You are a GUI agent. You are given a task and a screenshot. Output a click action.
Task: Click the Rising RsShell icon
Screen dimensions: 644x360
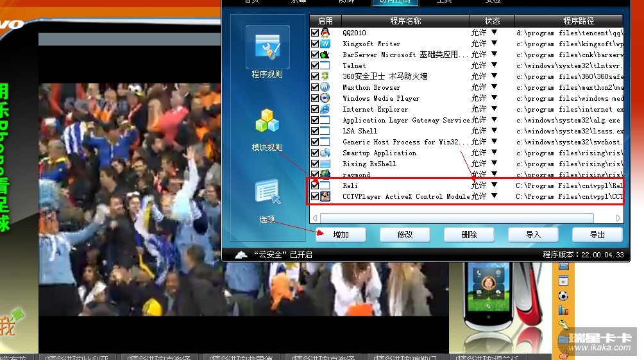pos(325,164)
